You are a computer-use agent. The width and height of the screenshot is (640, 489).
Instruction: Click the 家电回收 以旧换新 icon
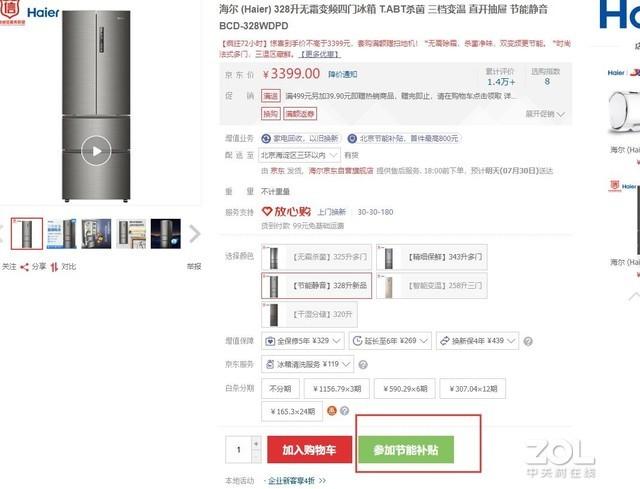click(266, 139)
